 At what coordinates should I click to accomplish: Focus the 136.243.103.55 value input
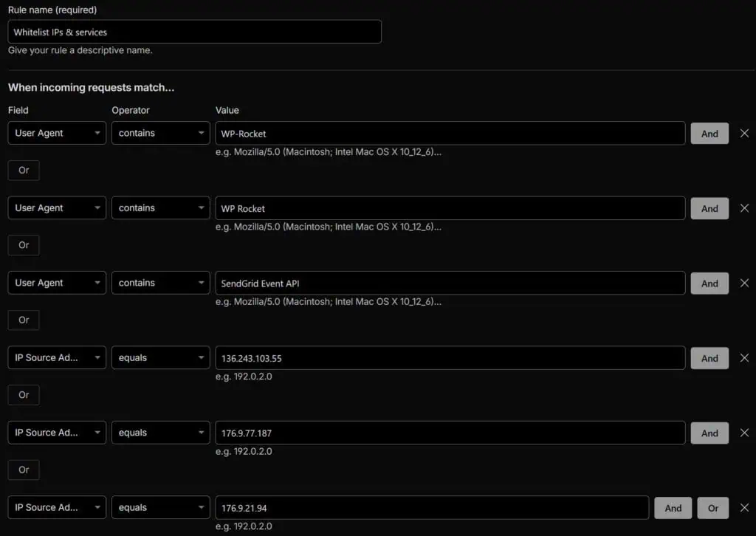click(450, 358)
